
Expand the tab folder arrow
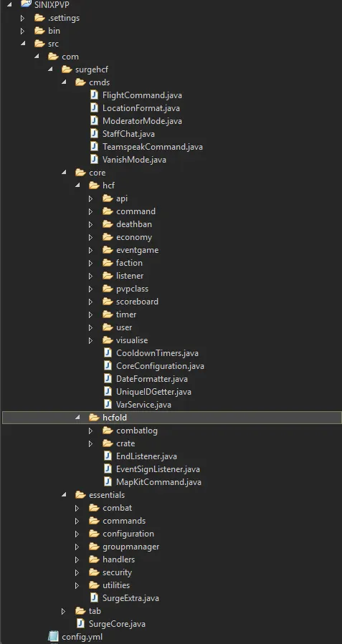[x=64, y=611]
